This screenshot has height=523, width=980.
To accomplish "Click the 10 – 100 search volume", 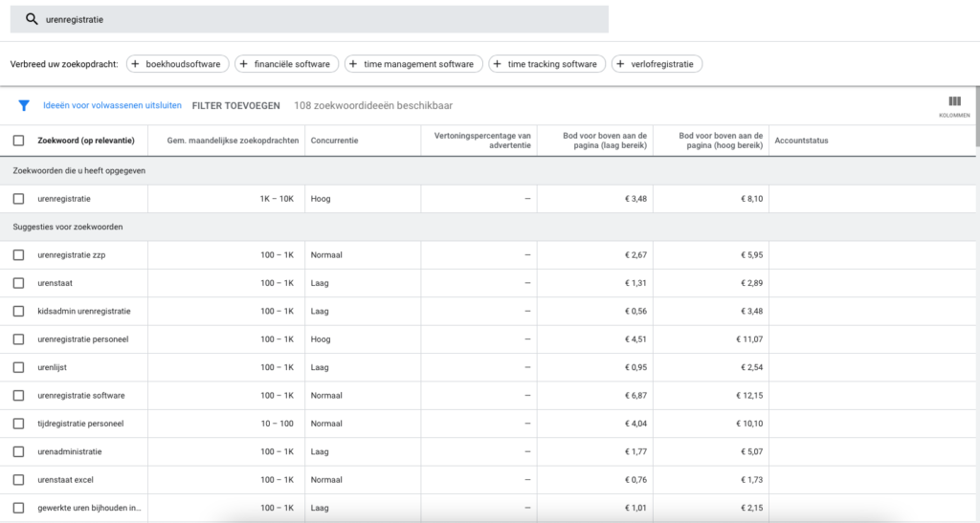I will 277,424.
